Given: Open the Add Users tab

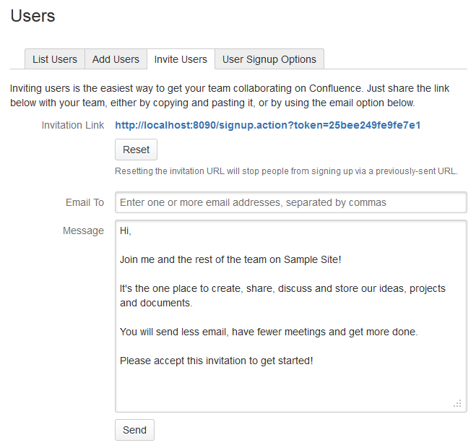Looking at the screenshot, I should pyautogui.click(x=116, y=59).
